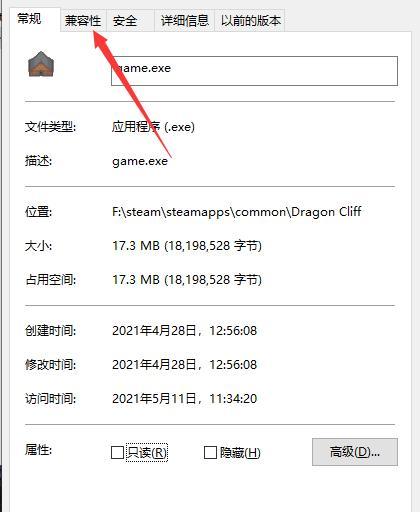Screen dimensions: 420x512
Task: Click the 描述 game.exe value
Action: click(140, 161)
